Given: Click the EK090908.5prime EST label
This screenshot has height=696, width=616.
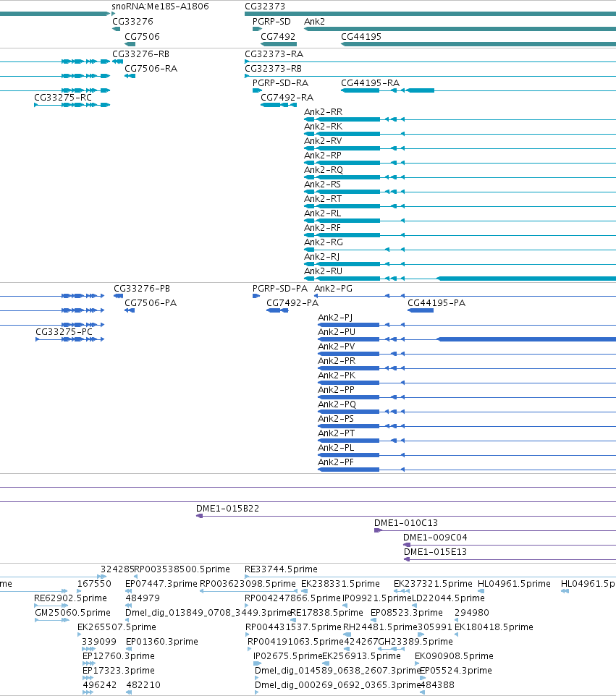Looking at the screenshot, I should pyautogui.click(x=454, y=655).
